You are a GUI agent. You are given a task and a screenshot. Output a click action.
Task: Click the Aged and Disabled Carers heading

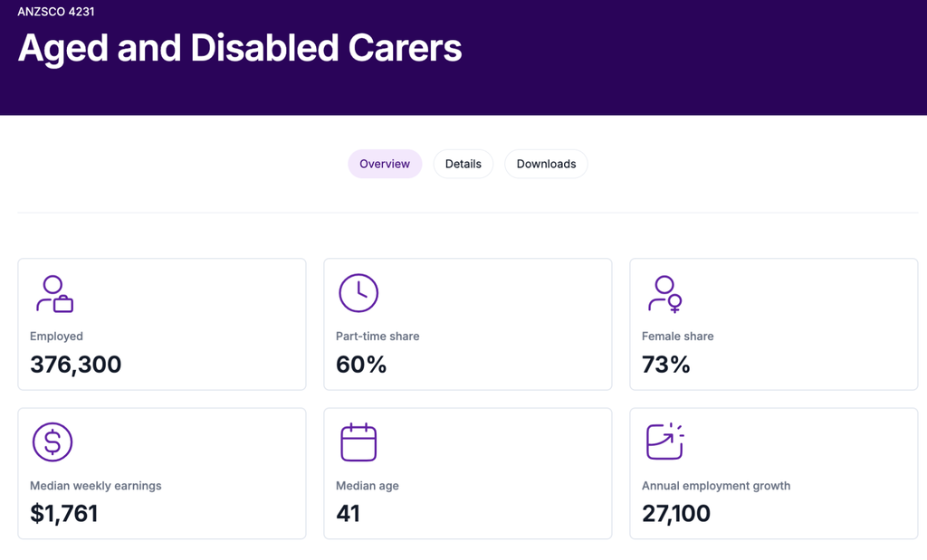click(x=240, y=48)
